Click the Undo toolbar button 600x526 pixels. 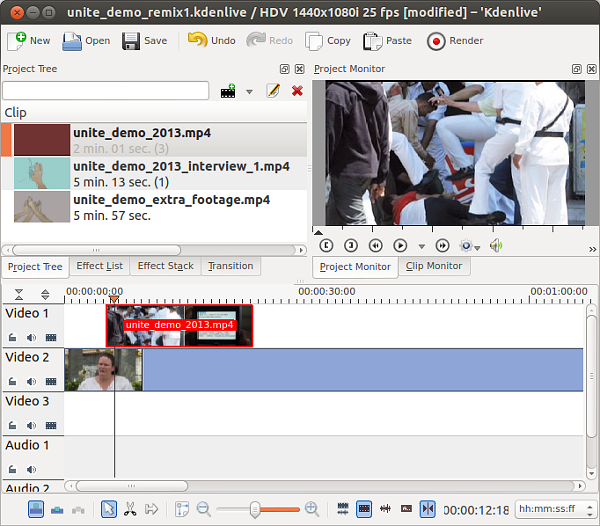pyautogui.click(x=211, y=41)
